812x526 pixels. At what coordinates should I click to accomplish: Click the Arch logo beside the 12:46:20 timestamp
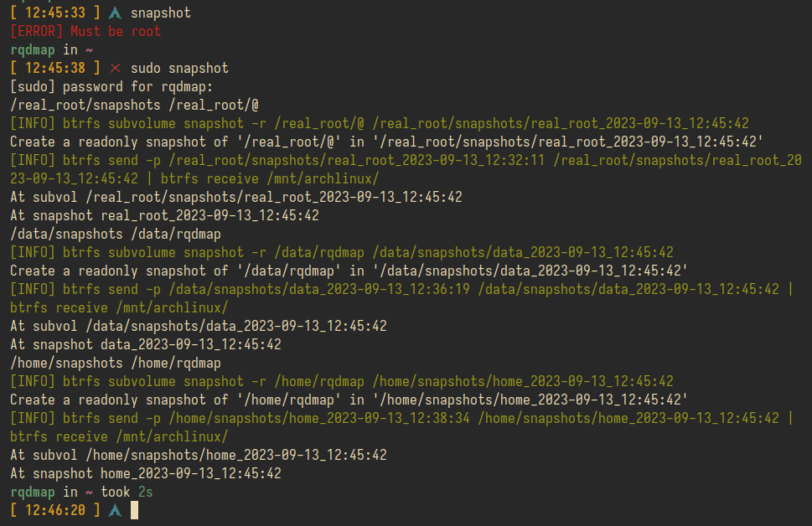(115, 510)
